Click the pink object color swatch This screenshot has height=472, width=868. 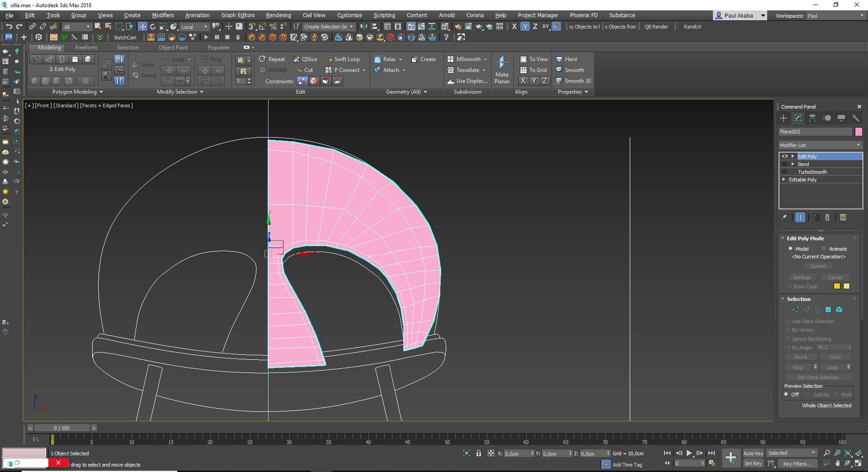pos(859,132)
